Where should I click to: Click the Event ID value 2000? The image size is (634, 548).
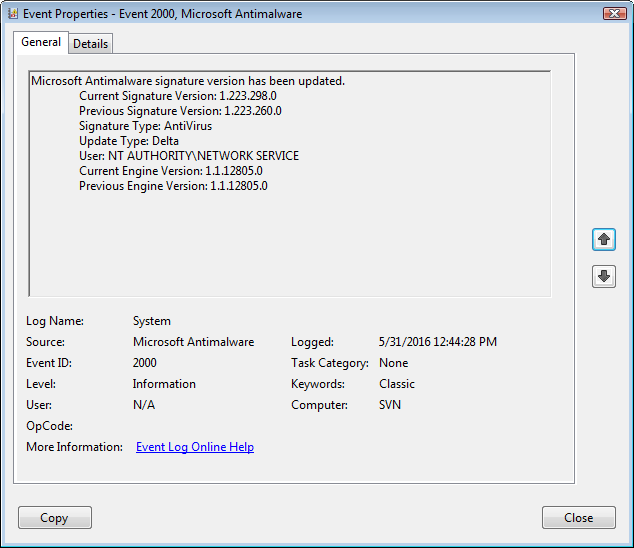click(145, 363)
